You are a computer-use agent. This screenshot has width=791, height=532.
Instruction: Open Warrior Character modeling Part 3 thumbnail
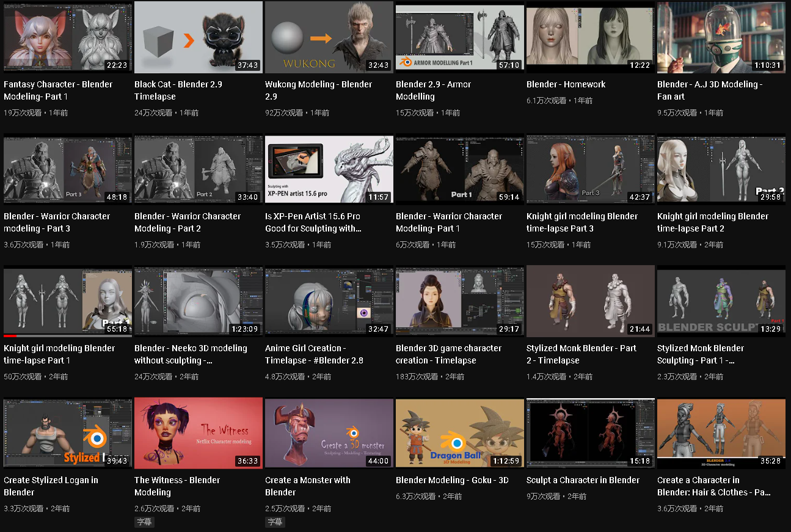coord(68,169)
